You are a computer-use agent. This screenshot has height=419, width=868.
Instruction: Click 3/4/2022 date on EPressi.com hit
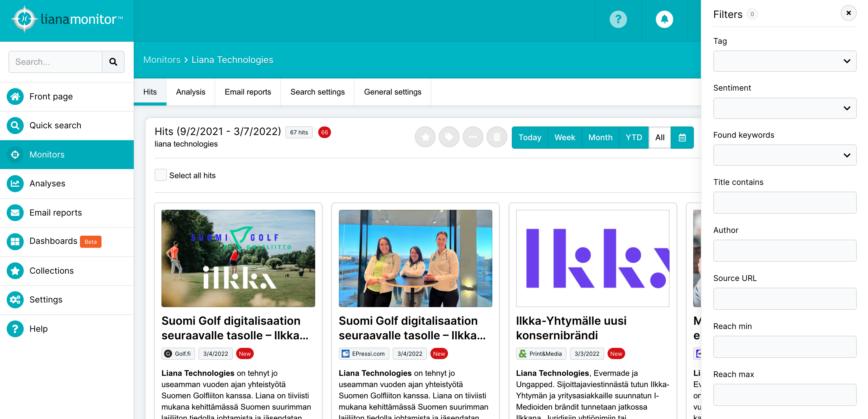point(409,354)
